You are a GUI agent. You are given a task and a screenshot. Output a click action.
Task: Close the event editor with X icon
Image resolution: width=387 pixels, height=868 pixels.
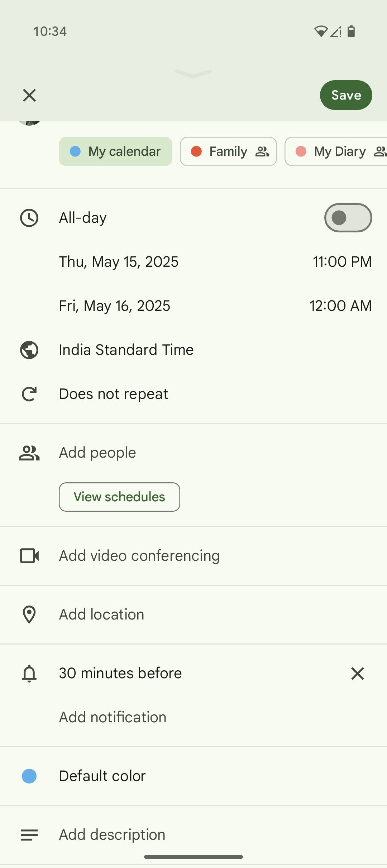point(29,95)
